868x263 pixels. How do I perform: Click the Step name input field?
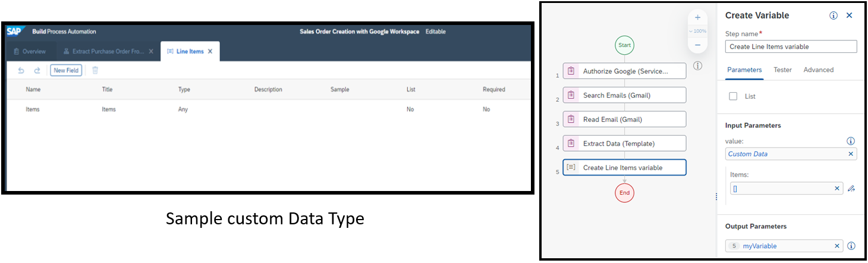(x=791, y=46)
